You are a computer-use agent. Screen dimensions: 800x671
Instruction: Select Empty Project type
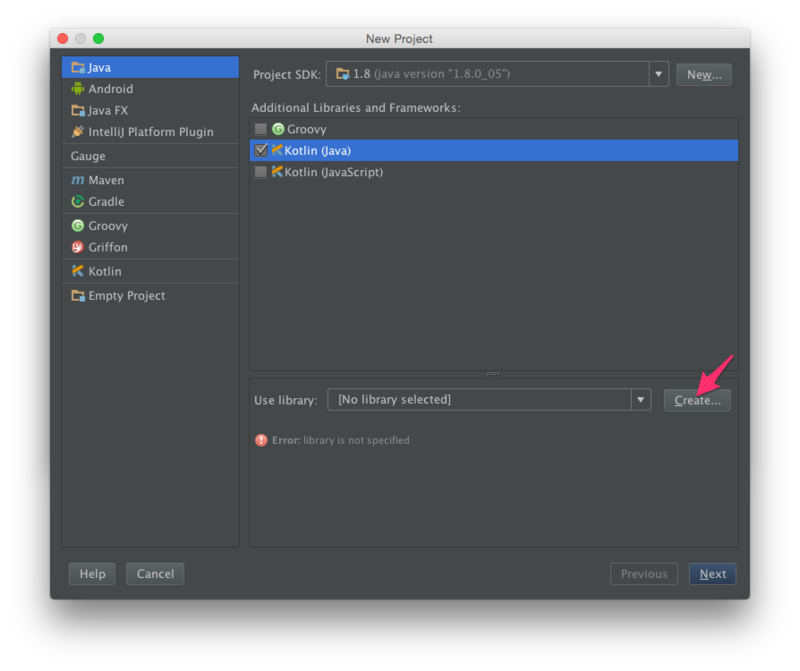(x=150, y=295)
